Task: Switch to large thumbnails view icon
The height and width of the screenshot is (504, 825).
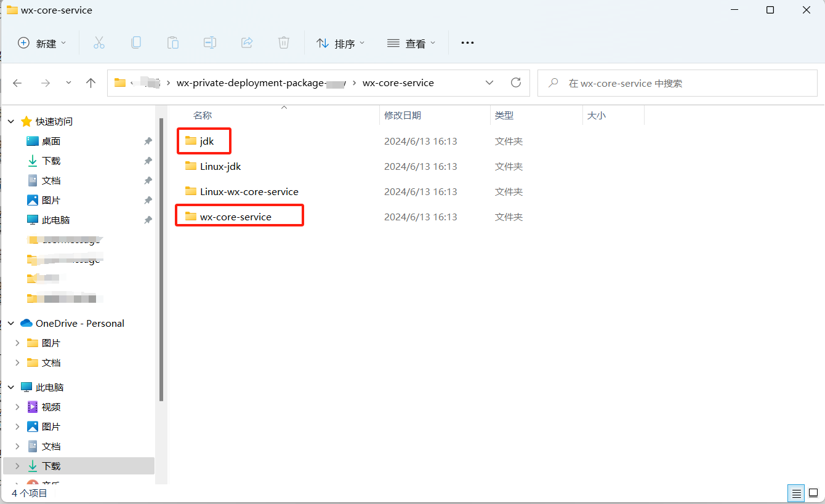Action: click(814, 493)
